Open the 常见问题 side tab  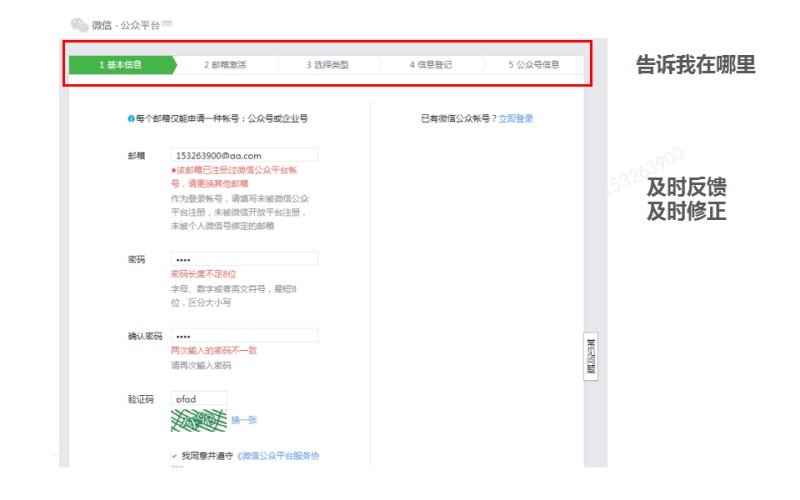click(591, 356)
